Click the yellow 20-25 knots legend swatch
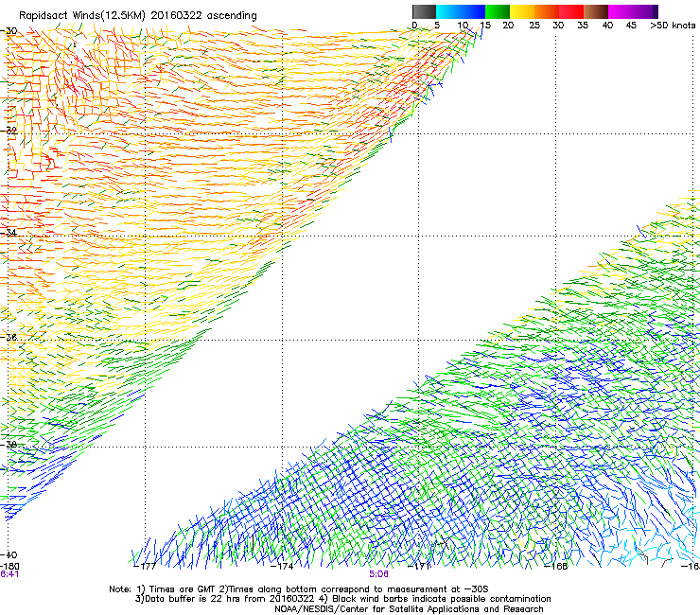The image size is (700, 615). tap(522, 11)
